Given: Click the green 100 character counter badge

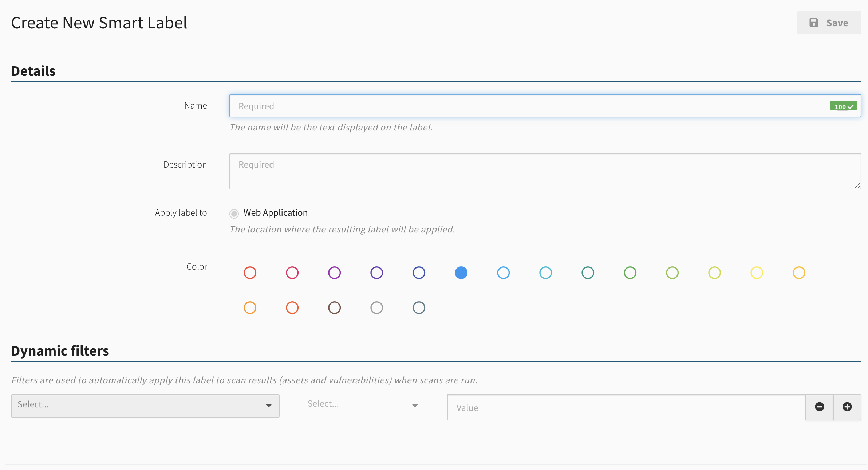Looking at the screenshot, I should pyautogui.click(x=843, y=106).
